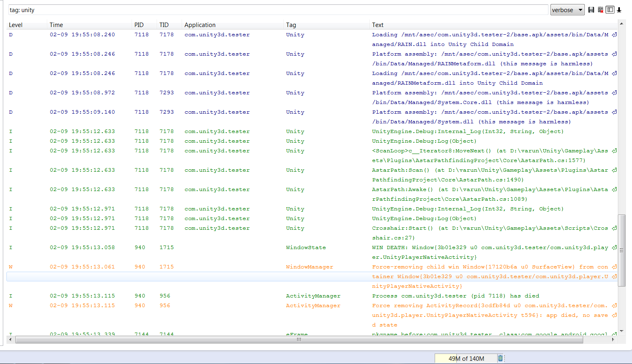632x364 pixels.
Task: Select 'Crosshair:Start()' log message
Action: (490, 233)
